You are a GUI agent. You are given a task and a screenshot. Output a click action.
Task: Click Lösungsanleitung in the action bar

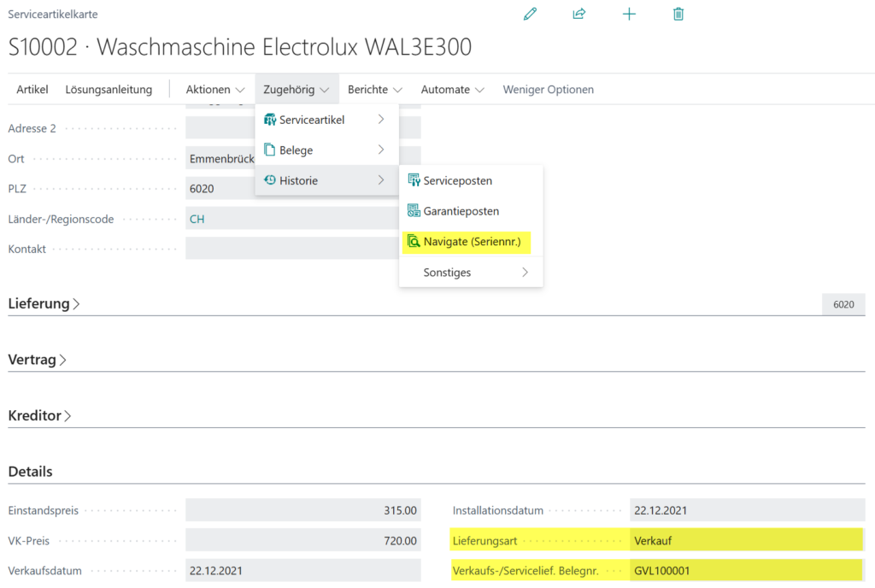tap(109, 89)
